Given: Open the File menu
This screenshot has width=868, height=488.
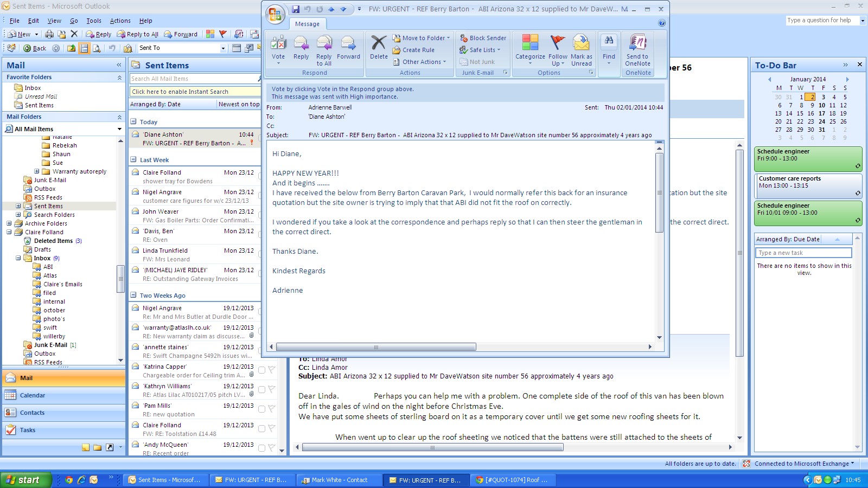Looking at the screenshot, I should click(x=15, y=21).
